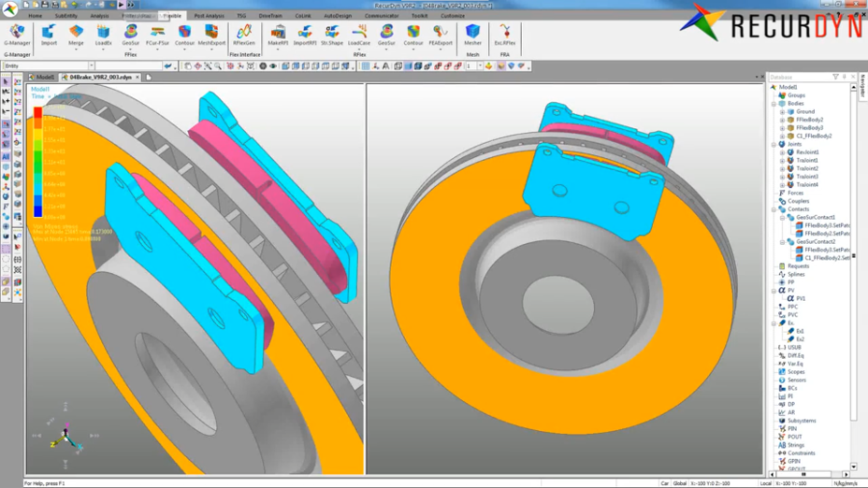The height and width of the screenshot is (488, 868).
Task: Open the LoadEx tool
Action: tap(103, 35)
